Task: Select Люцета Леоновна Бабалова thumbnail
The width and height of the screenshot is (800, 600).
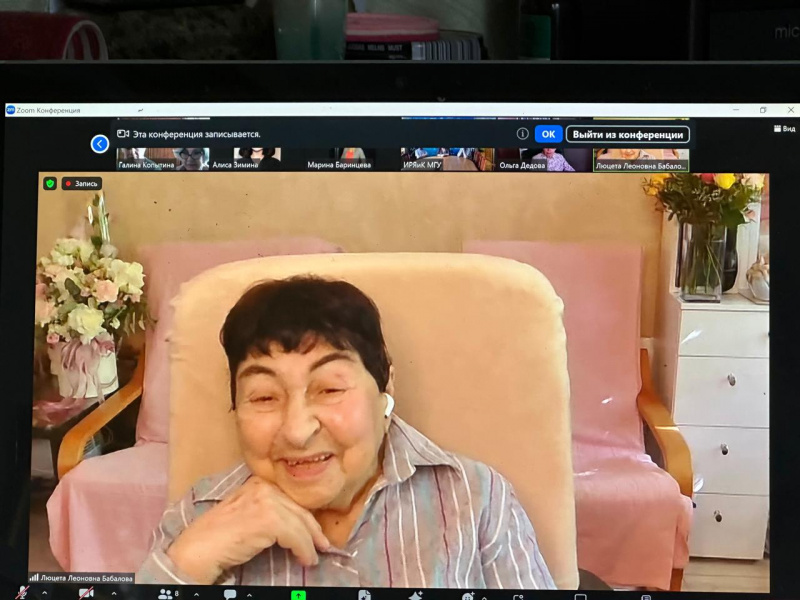Action: pyautogui.click(x=641, y=160)
